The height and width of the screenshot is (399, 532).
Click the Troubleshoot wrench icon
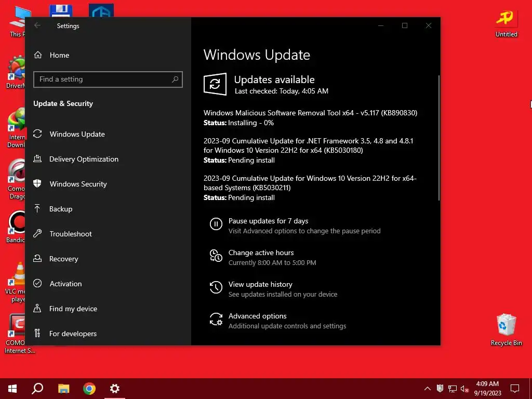37,233
